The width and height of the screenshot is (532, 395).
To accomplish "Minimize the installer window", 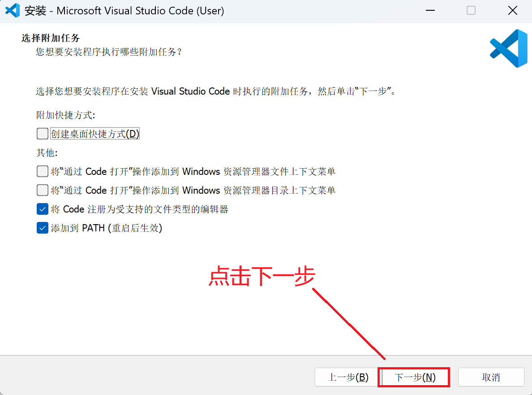I will point(430,10).
